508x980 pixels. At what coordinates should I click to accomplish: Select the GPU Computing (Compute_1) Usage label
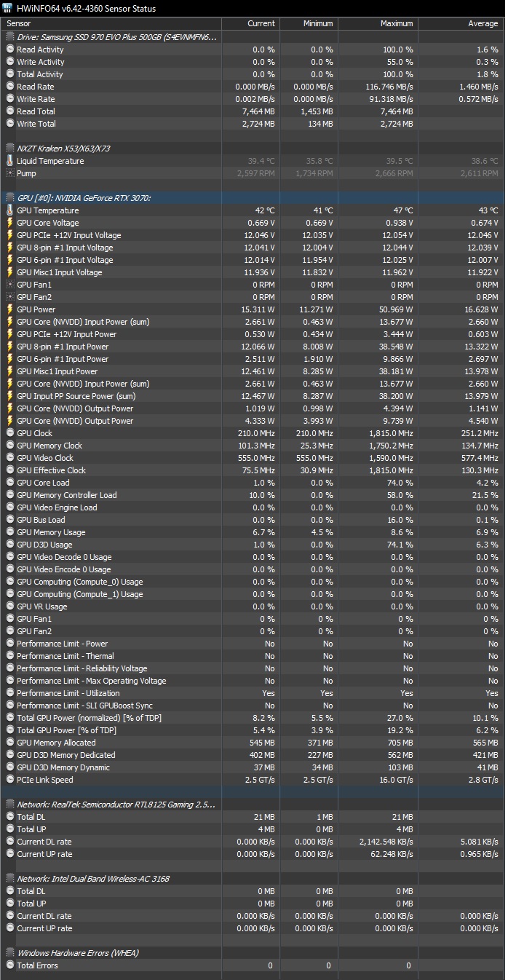80,594
